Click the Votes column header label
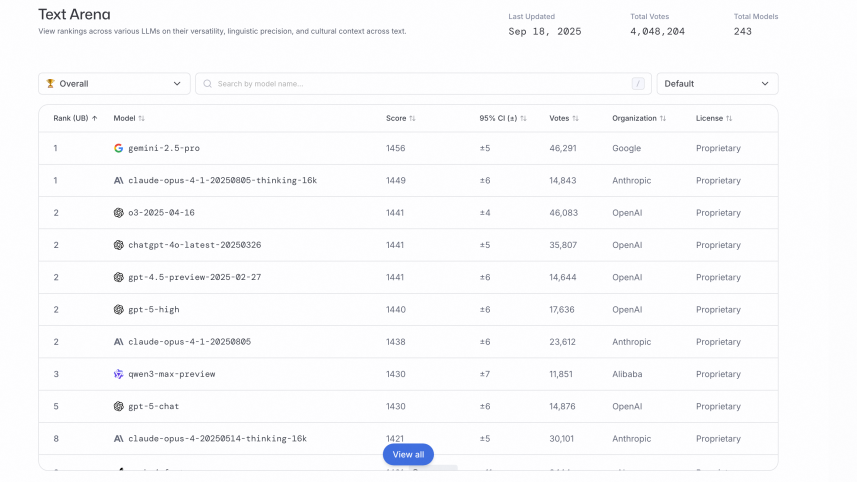 point(559,118)
